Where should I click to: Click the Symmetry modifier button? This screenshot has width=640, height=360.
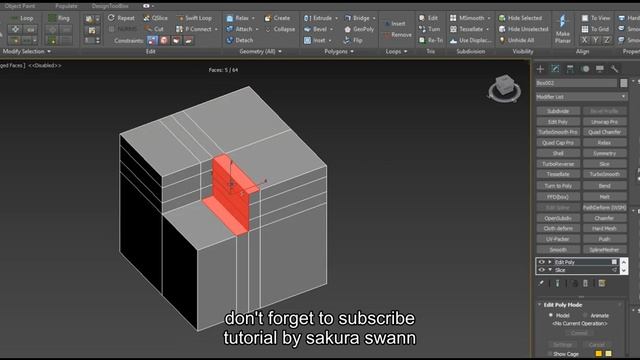pyautogui.click(x=604, y=153)
